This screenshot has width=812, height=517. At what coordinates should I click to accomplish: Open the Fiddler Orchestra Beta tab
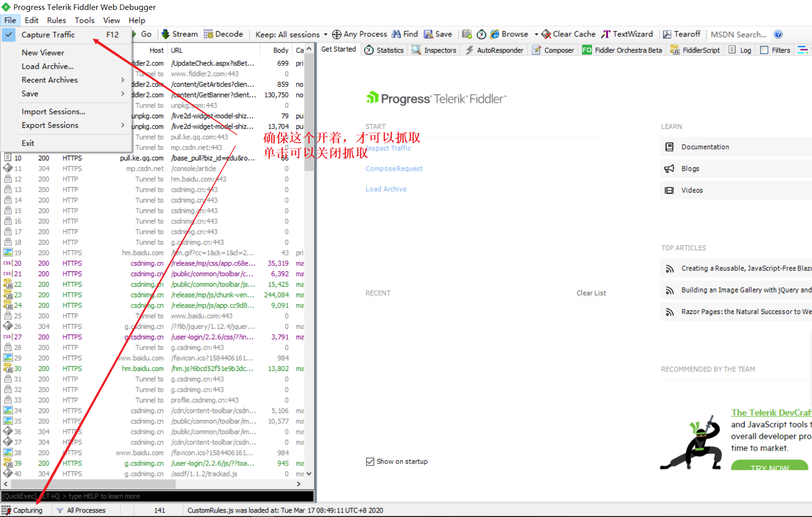coord(622,50)
